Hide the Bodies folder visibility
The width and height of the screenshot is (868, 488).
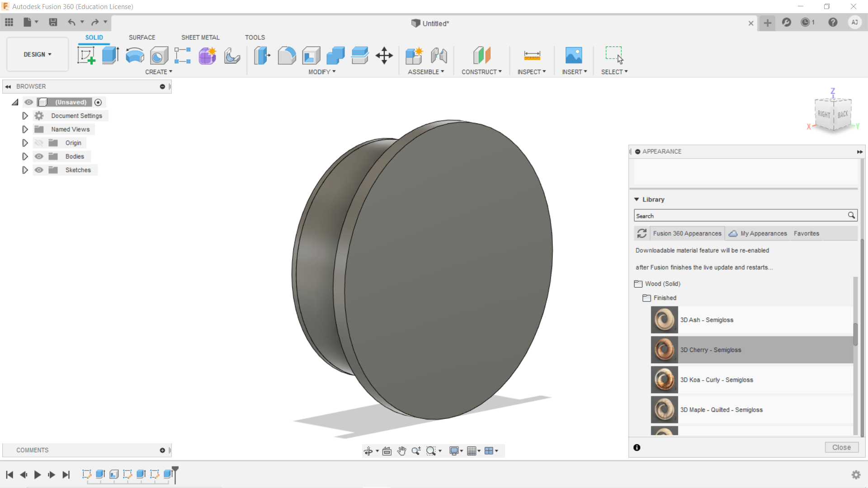[x=39, y=156]
